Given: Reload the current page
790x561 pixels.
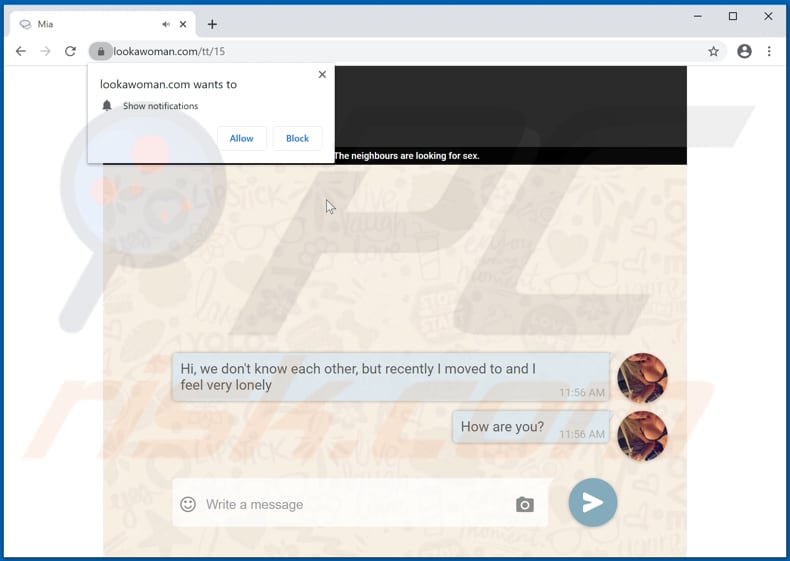Looking at the screenshot, I should coord(70,51).
